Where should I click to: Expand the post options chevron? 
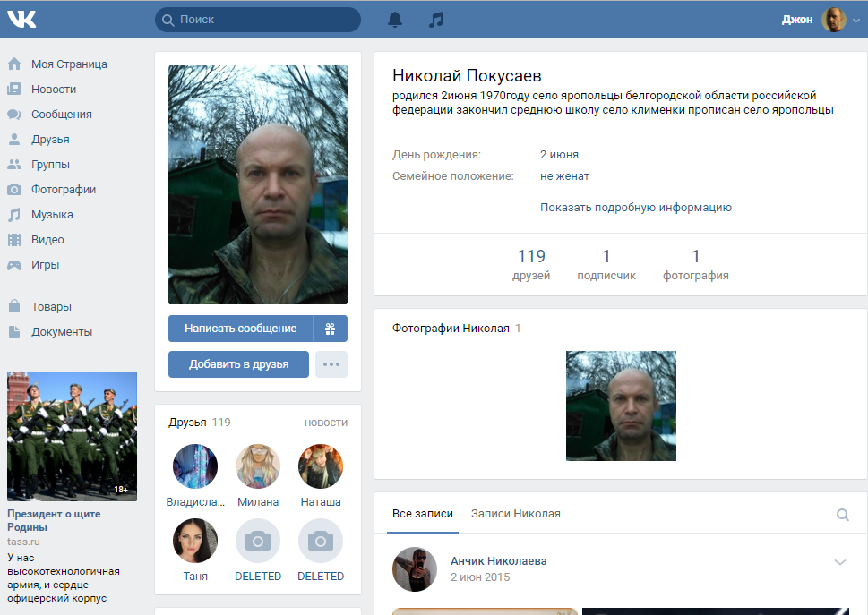point(840,562)
